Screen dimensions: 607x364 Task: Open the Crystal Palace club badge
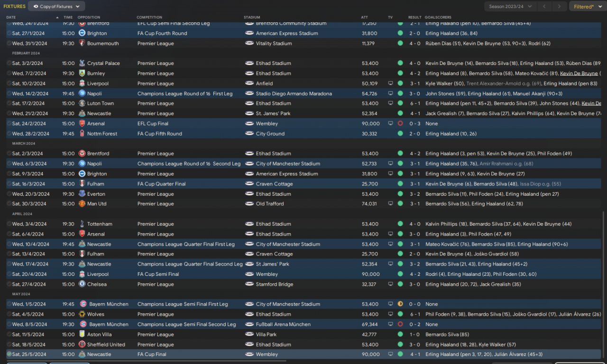coord(82,63)
